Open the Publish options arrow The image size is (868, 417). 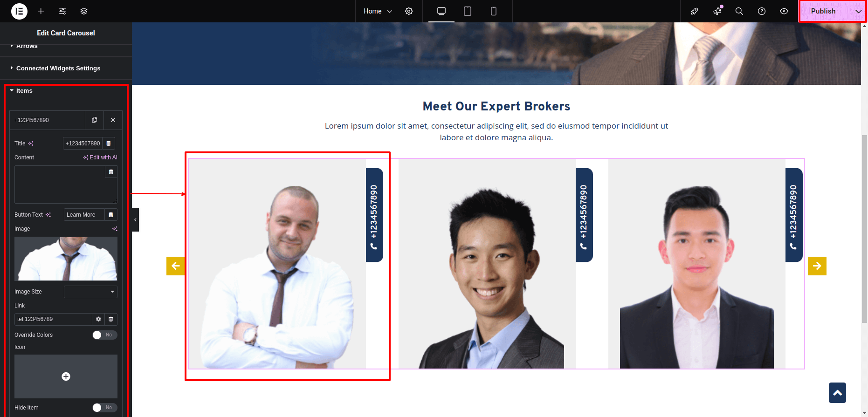tap(858, 11)
